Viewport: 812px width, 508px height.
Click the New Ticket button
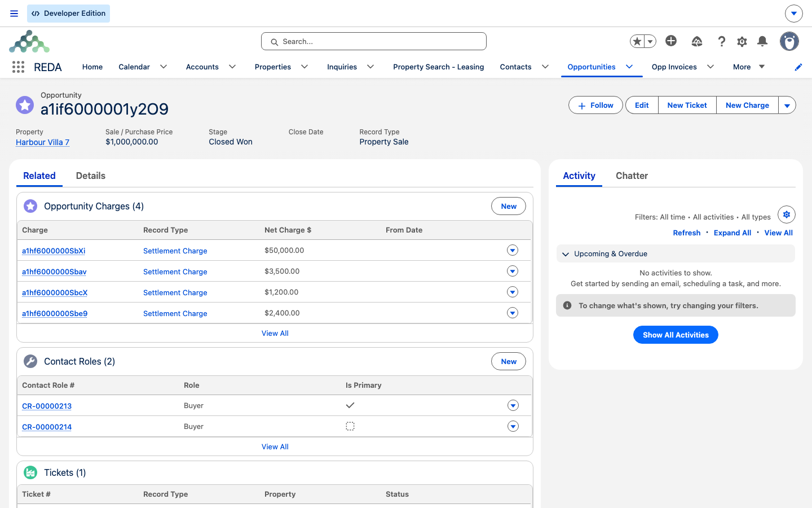click(x=687, y=105)
